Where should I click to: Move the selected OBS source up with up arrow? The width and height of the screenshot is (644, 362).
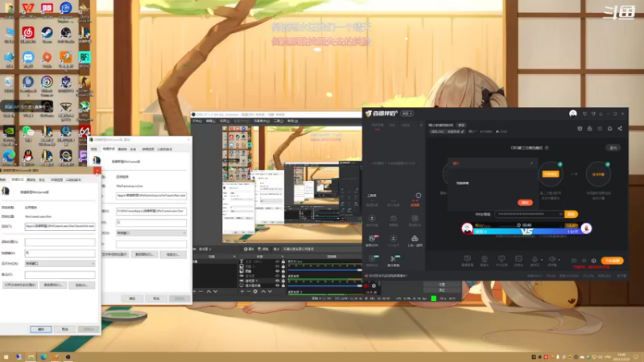click(263, 291)
